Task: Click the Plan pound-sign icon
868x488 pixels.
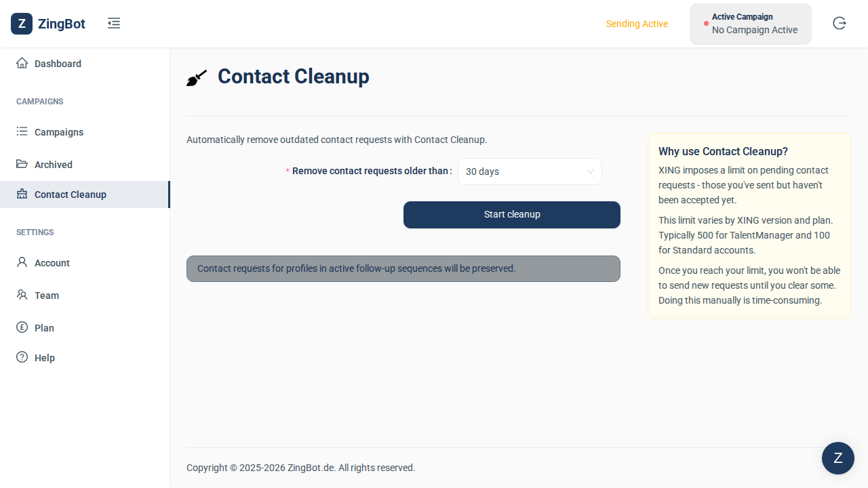Action: [x=22, y=327]
